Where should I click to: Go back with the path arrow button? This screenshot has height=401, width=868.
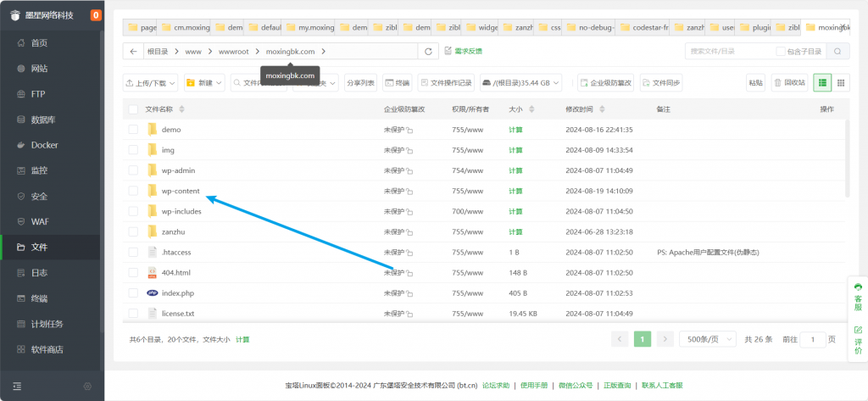[133, 52]
